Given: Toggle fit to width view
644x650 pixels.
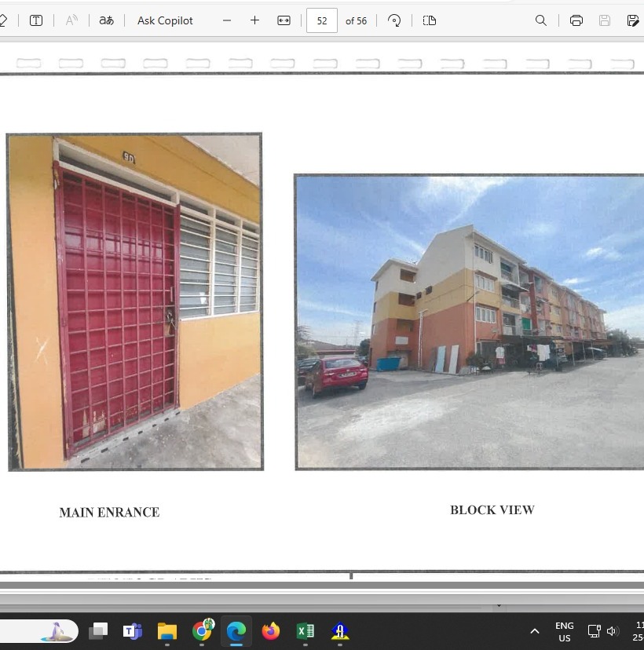Looking at the screenshot, I should 284,20.
